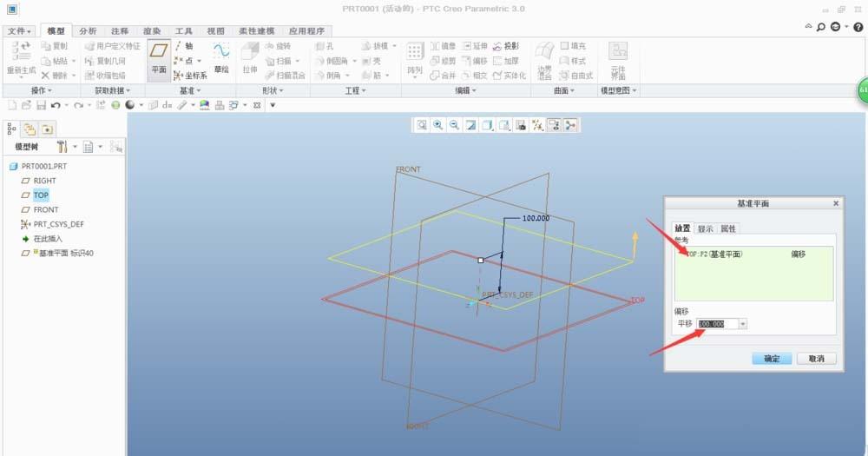Image resolution: width=868 pixels, height=456 pixels.
Task: Select the 轴 (Axis) datum tool
Action: click(184, 46)
